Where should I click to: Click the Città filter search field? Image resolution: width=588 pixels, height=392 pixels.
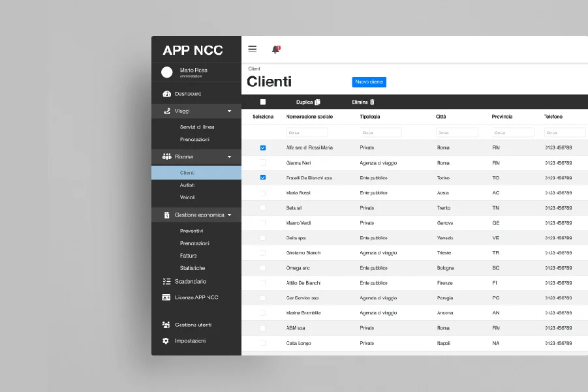457,132
